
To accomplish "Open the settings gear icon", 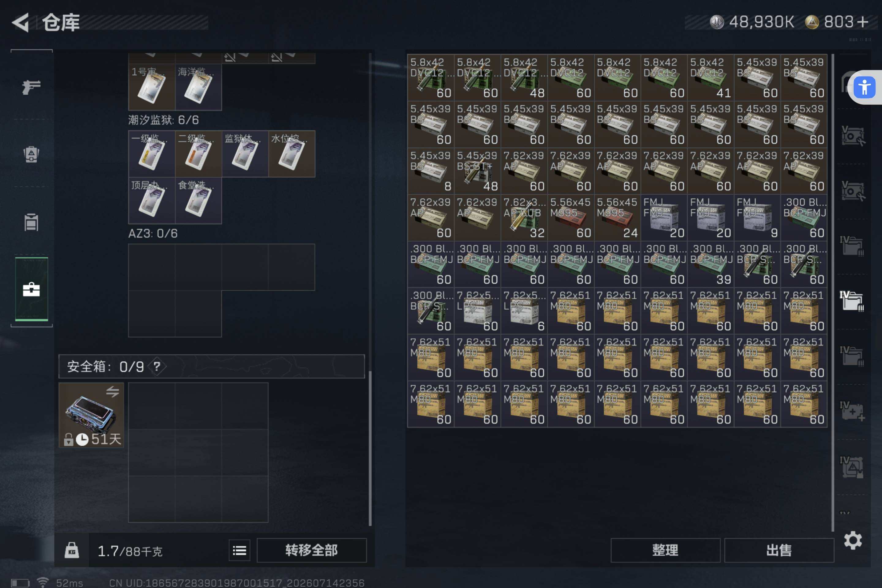I will 853,540.
